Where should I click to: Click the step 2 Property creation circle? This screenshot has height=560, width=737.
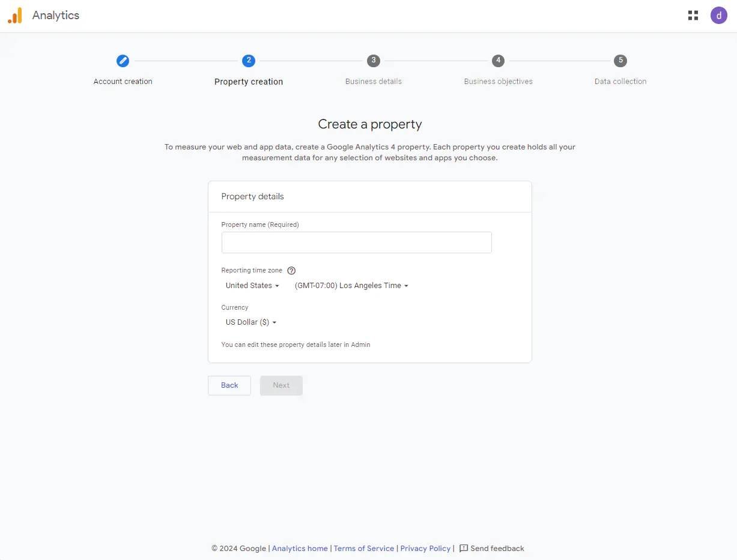tap(249, 61)
